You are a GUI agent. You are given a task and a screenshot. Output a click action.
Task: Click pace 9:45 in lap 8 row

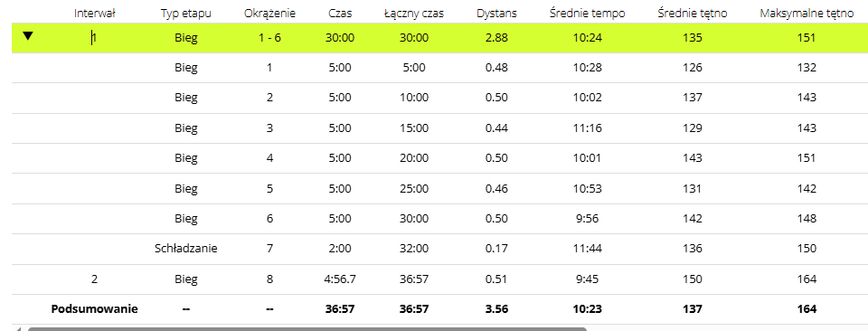click(x=588, y=279)
